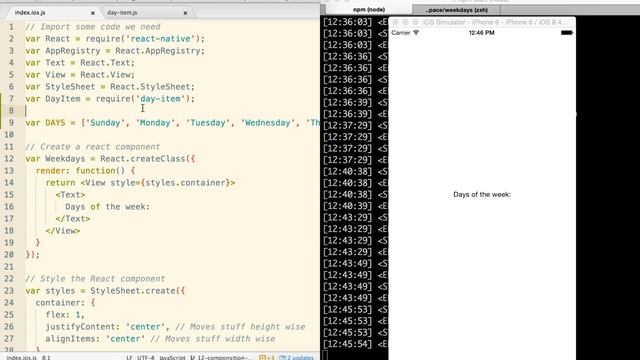This screenshot has height=360, width=640.
Task: Click 'StyleSheet.create' on line 23
Action: click(133, 291)
